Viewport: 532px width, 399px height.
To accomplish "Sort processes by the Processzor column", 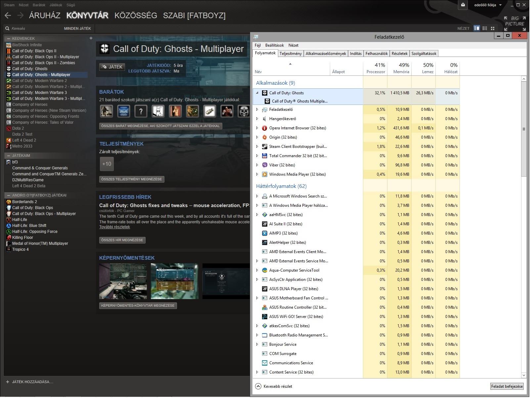I will pos(375,68).
